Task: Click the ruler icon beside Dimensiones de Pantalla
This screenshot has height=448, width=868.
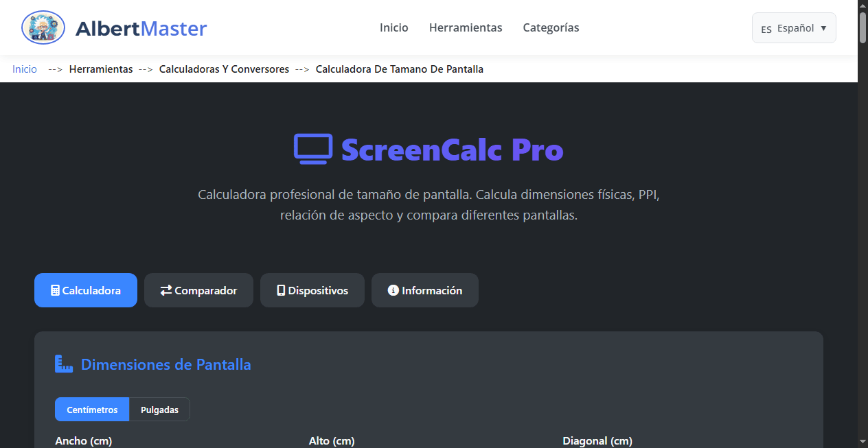Action: [63, 364]
